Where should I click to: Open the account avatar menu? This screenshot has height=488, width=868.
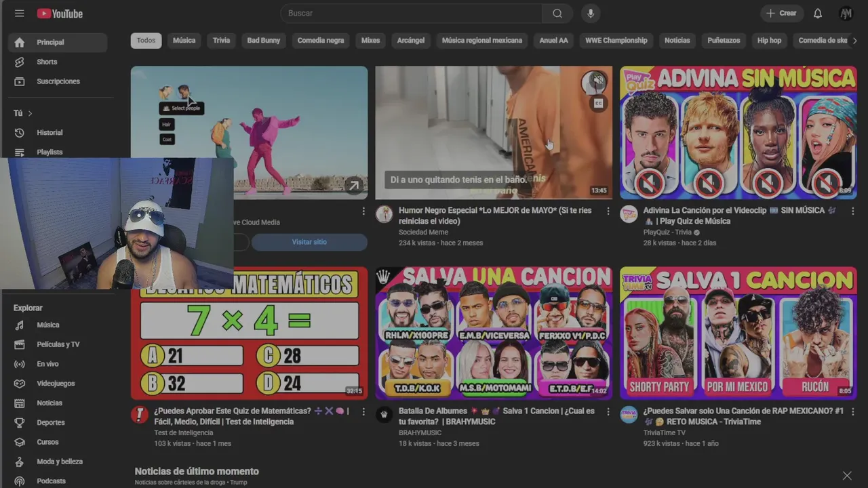tap(846, 14)
